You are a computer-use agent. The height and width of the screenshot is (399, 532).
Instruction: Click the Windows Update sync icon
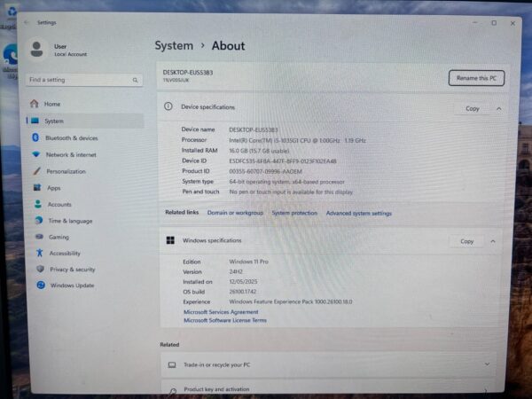pos(41,285)
